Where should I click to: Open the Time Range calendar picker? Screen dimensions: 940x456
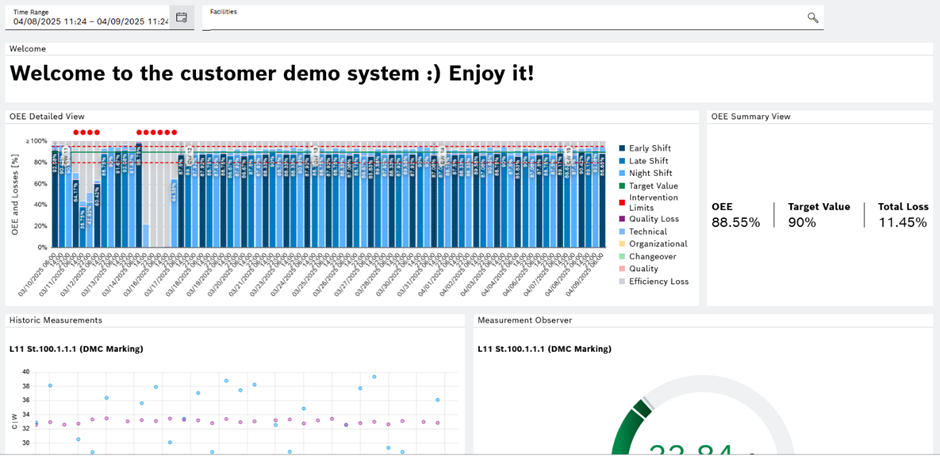(182, 17)
